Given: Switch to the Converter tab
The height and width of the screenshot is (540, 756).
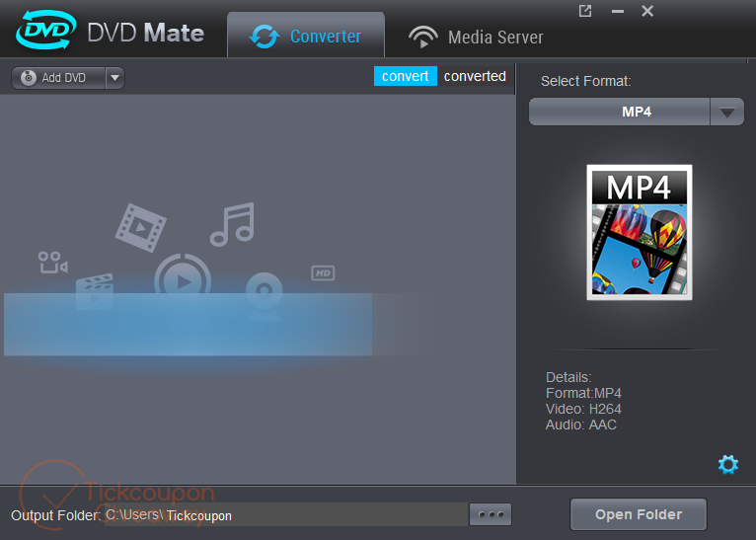Looking at the screenshot, I should click(x=306, y=36).
